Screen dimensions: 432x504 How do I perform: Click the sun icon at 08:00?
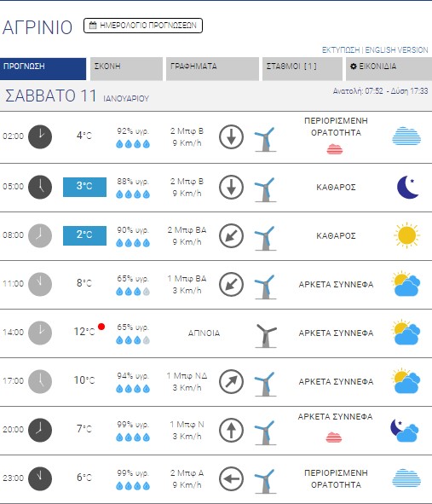click(x=406, y=235)
